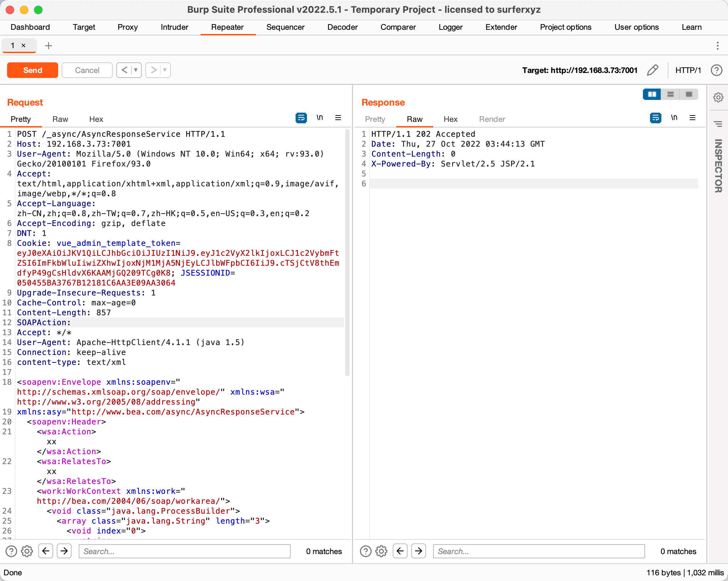This screenshot has width=728, height=581.
Task: Open Inspector settings gear icon
Action: (x=718, y=97)
